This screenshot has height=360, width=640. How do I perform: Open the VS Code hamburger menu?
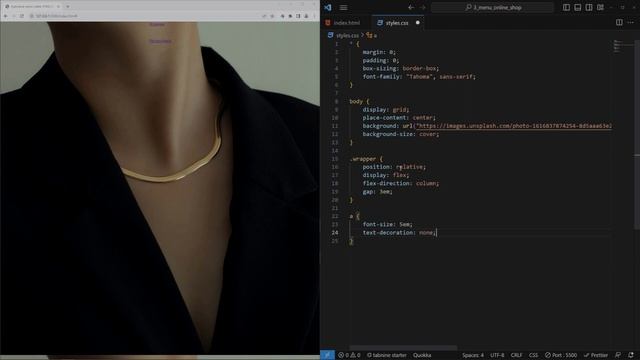tap(344, 7)
